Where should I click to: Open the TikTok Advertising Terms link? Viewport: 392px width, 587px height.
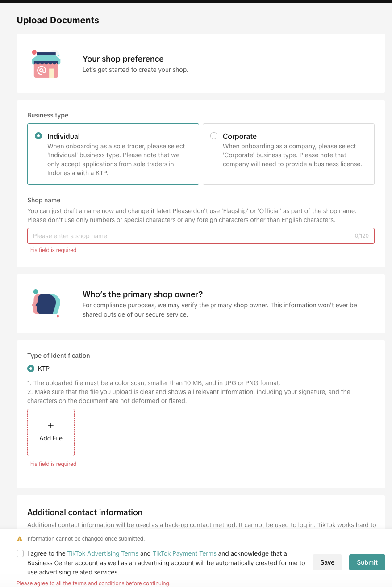coord(103,553)
